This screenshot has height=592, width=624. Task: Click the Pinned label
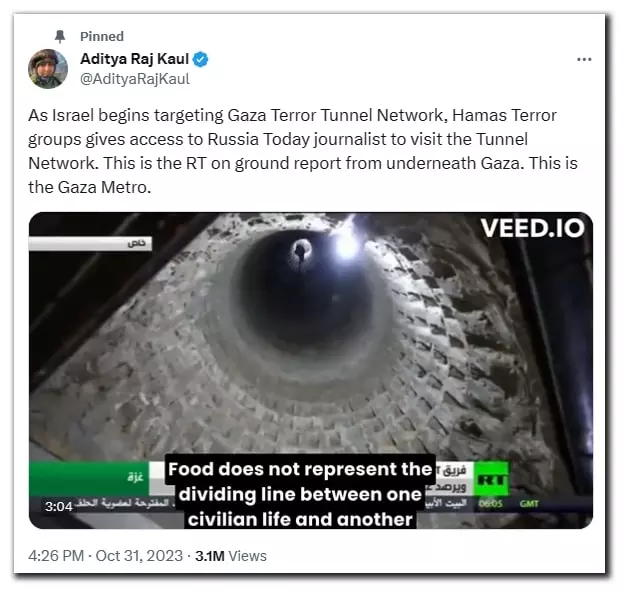click(x=102, y=36)
